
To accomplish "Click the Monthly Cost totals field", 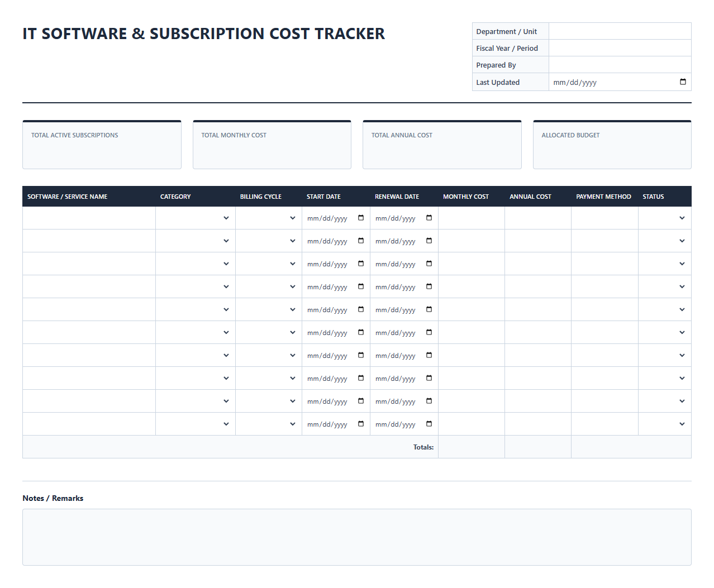I will [472, 447].
